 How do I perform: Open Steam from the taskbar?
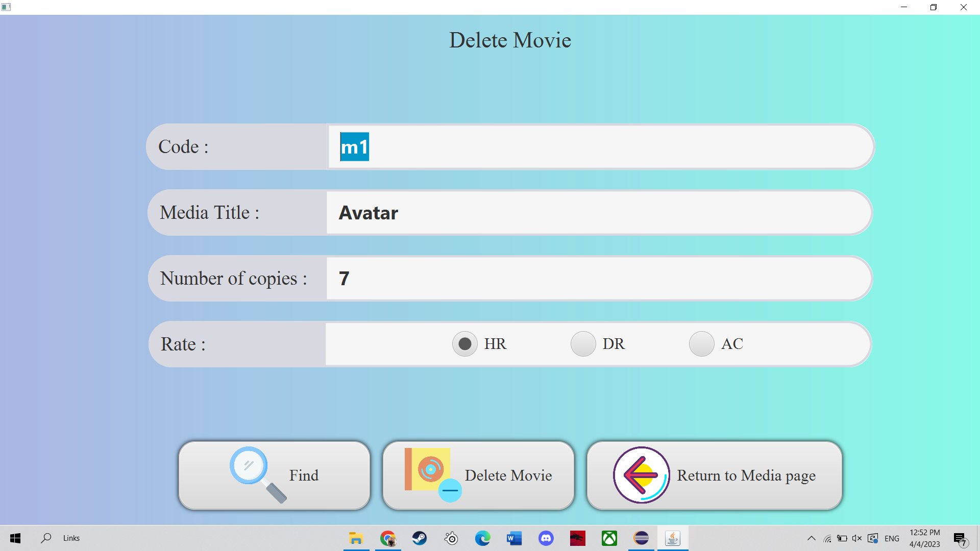420,538
